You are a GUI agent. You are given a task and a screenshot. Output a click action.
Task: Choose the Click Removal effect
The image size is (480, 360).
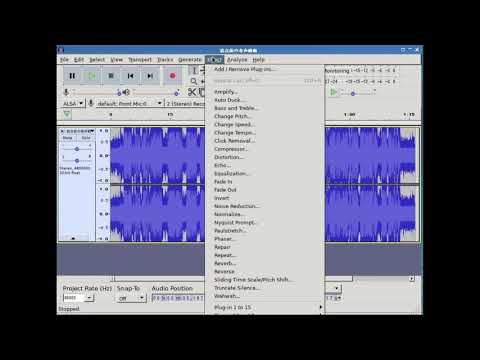265,141
